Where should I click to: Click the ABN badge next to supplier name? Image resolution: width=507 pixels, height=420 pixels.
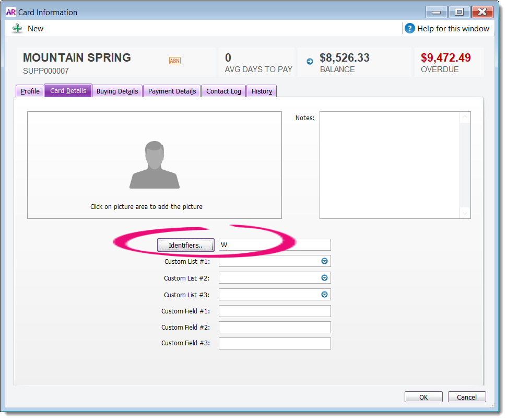point(175,61)
